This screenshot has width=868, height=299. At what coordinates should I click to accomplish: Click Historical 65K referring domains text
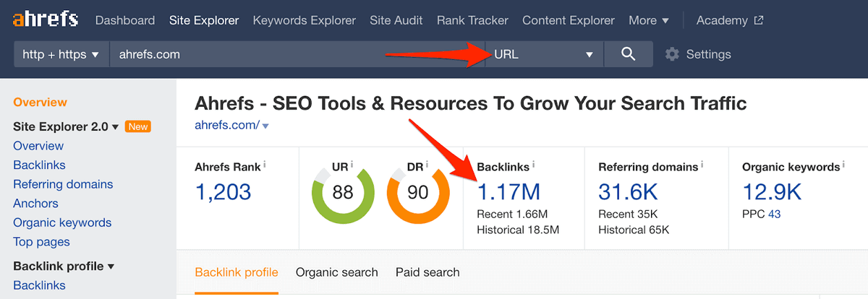pyautogui.click(x=634, y=230)
